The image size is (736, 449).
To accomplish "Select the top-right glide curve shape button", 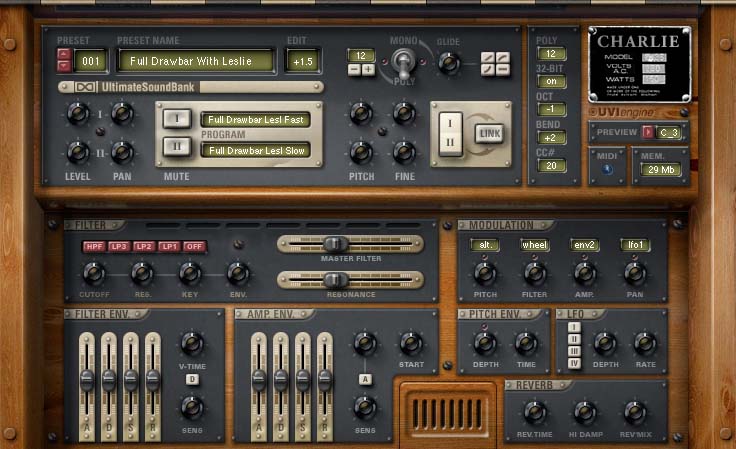I will pyautogui.click(x=503, y=58).
